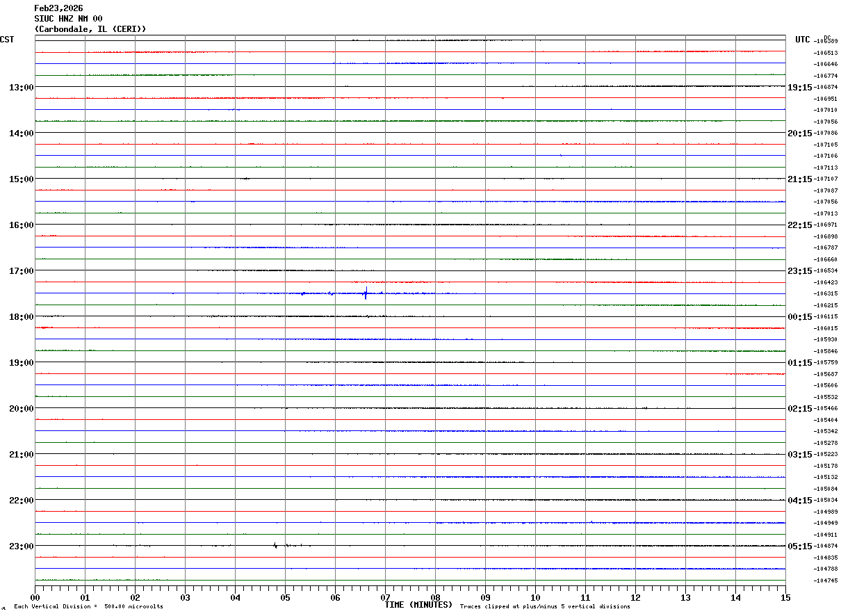Click the 01:15 UTC time label

(x=800, y=362)
